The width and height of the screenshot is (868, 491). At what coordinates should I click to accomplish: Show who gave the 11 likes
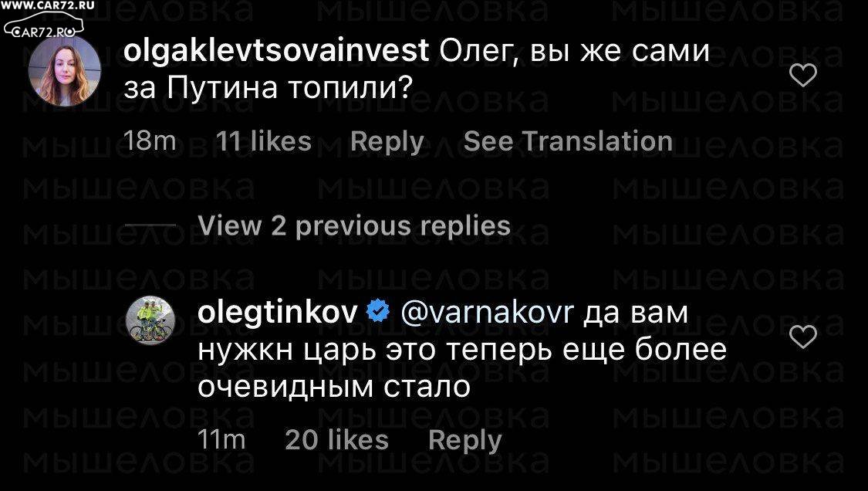[263, 141]
